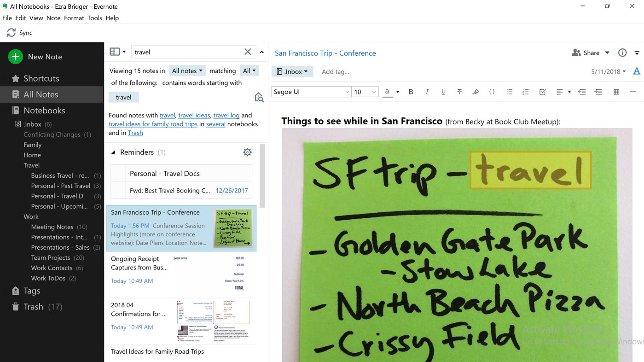The height and width of the screenshot is (362, 644).
Task: Click the text alignment icon
Action: (560, 92)
